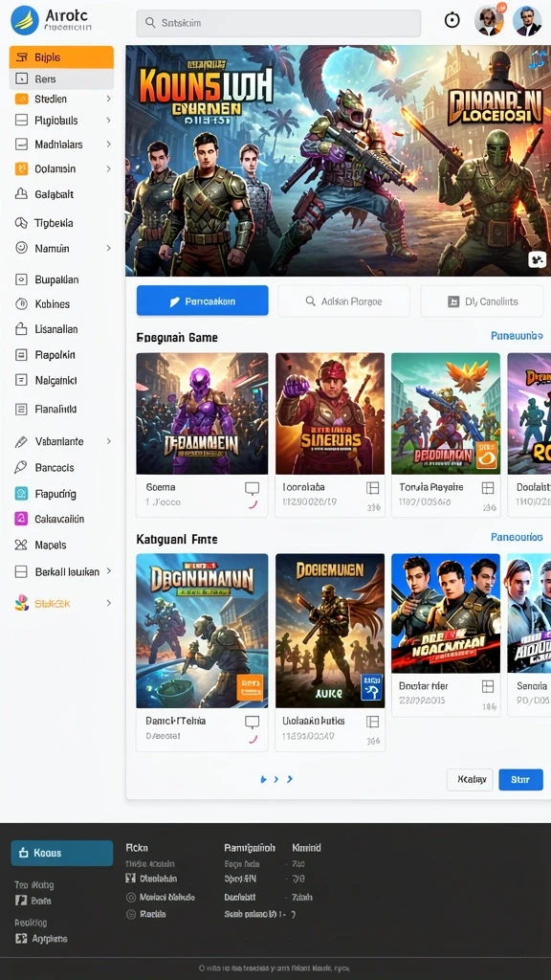Viewport: 551px width, 980px height.
Task: Click the blue Pancaskain button
Action: (x=203, y=301)
